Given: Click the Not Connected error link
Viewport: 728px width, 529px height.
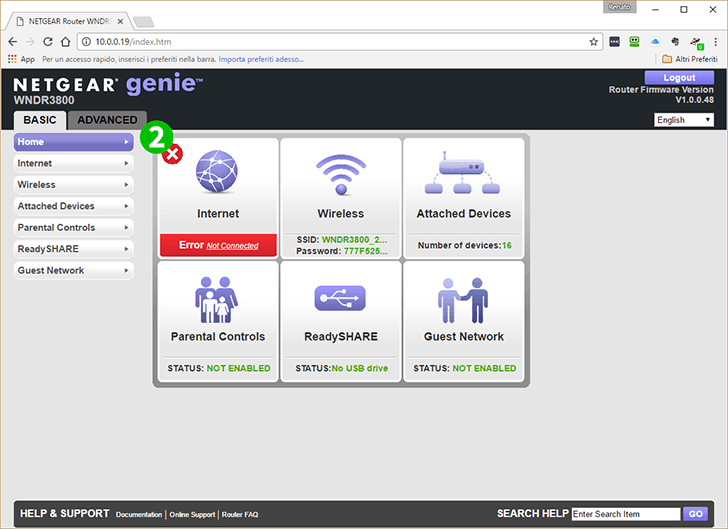Looking at the screenshot, I should (233, 246).
